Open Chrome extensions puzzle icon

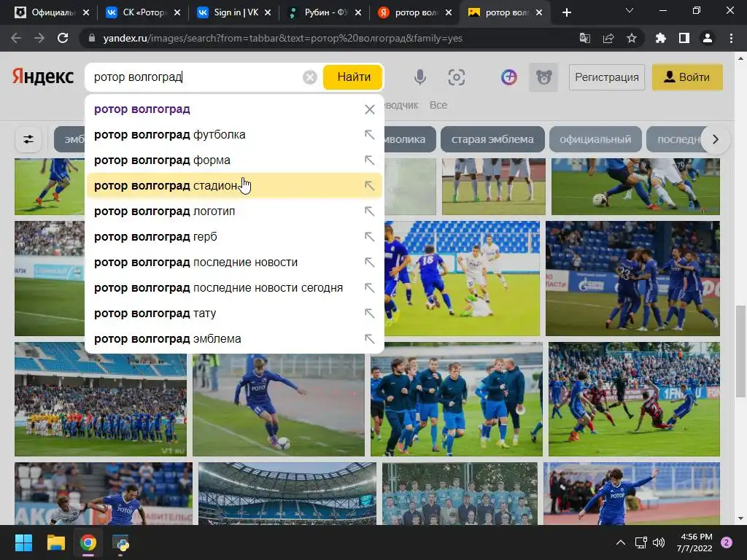click(660, 38)
